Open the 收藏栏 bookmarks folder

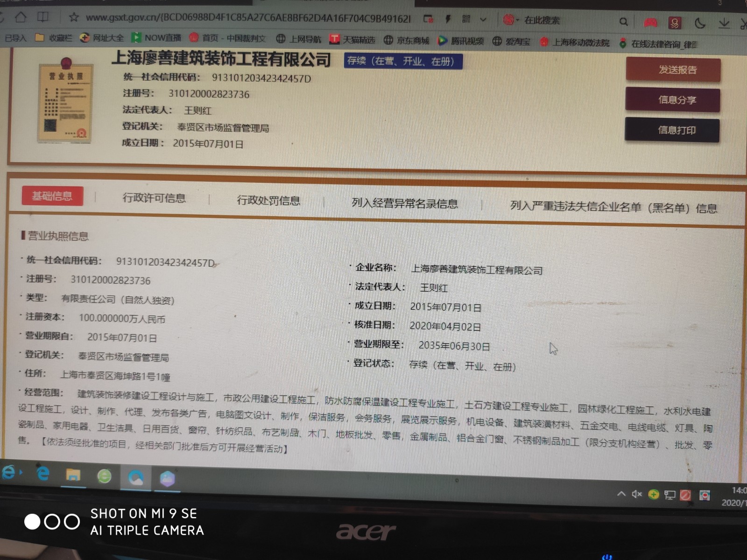[54, 38]
